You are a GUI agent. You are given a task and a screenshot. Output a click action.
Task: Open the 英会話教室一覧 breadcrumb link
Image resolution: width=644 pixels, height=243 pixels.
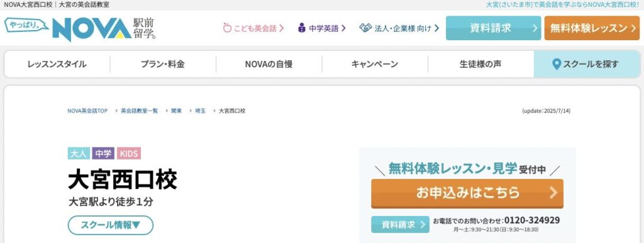point(139,111)
